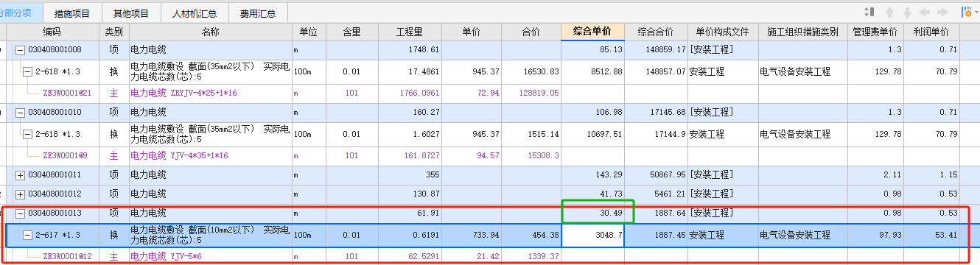Select 管理费单价 cell 97.93

point(875,236)
